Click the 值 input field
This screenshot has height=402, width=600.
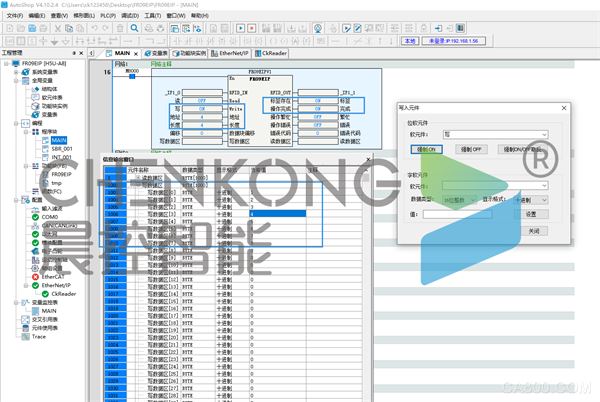pos(457,214)
